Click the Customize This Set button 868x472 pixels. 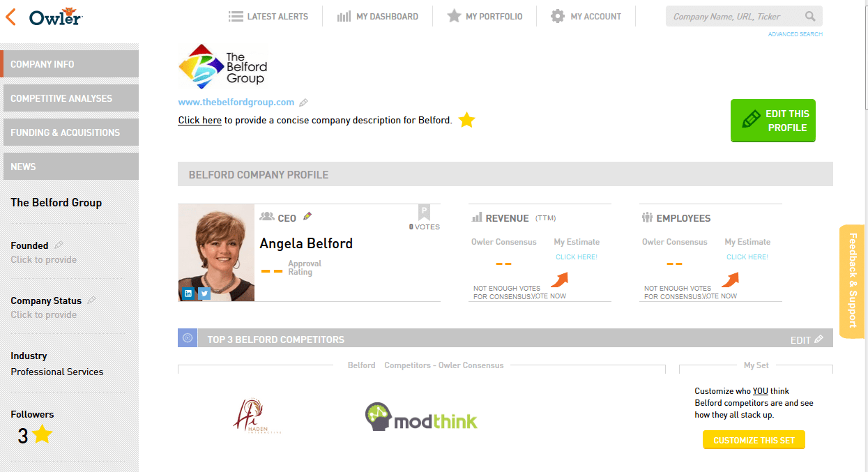point(754,440)
